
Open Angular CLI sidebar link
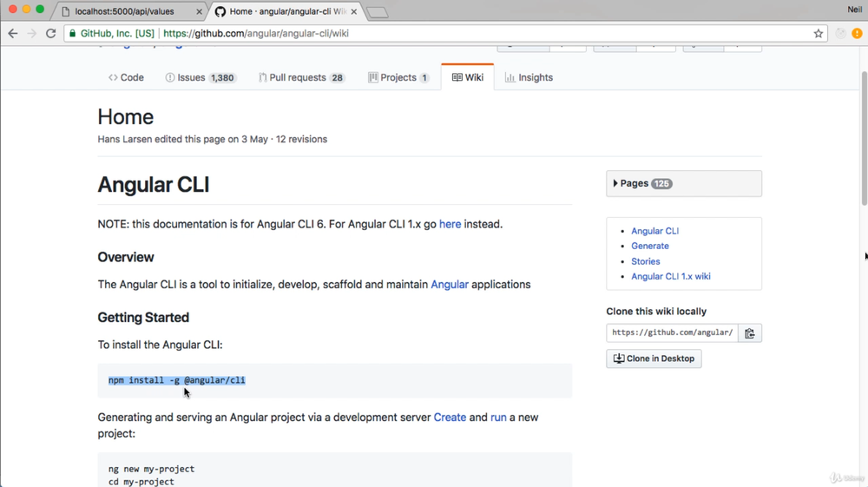[x=654, y=231]
